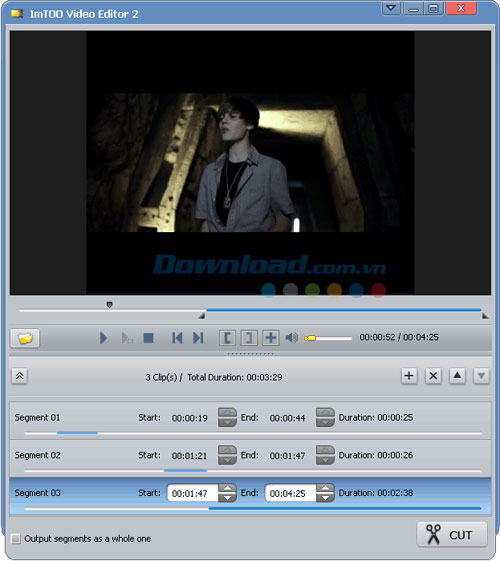Set the segment start point bracket

[227, 338]
